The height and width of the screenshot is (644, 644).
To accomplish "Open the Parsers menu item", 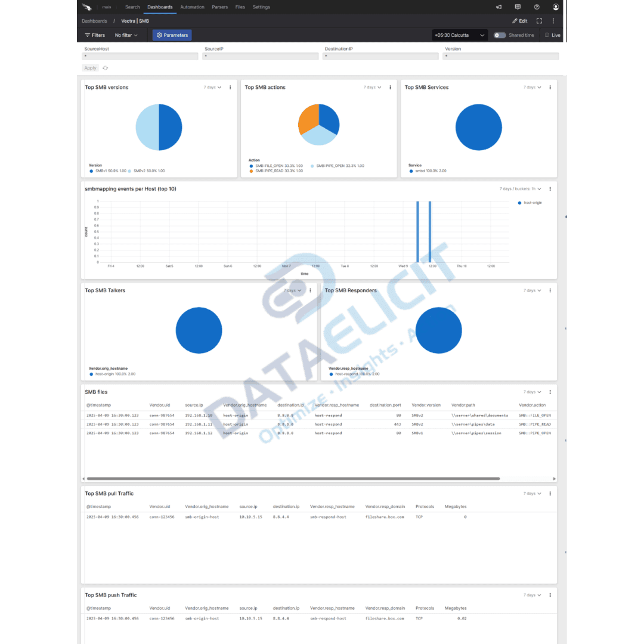I will pos(219,7).
